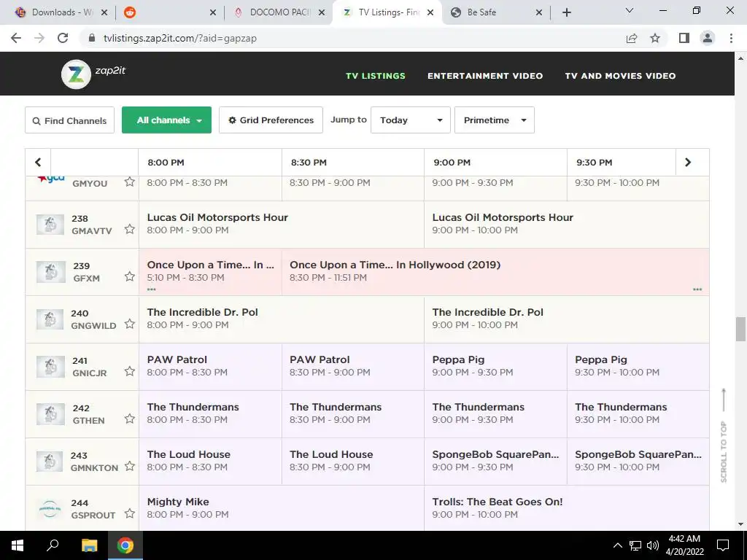Click the GNGWILD channel logo

tap(50, 319)
